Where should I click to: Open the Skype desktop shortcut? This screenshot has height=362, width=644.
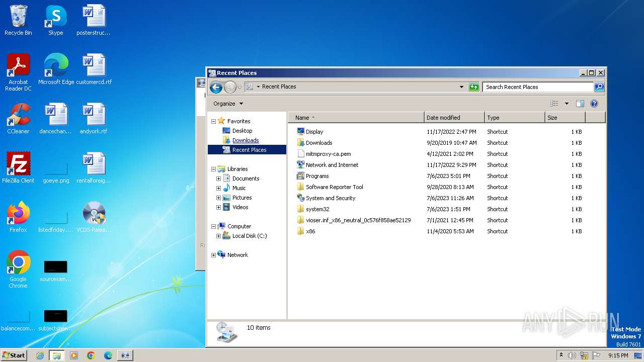55,20
